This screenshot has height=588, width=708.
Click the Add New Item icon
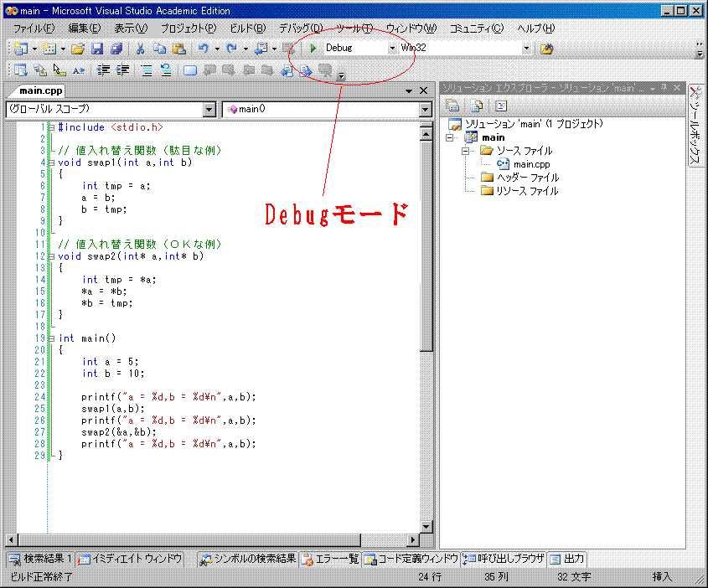click(x=49, y=49)
